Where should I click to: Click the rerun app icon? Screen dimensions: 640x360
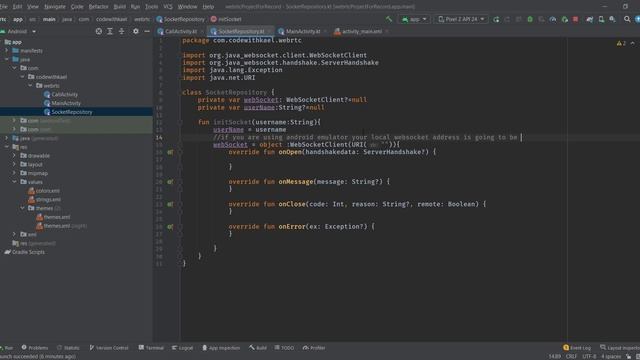pyautogui.click(x=496, y=19)
